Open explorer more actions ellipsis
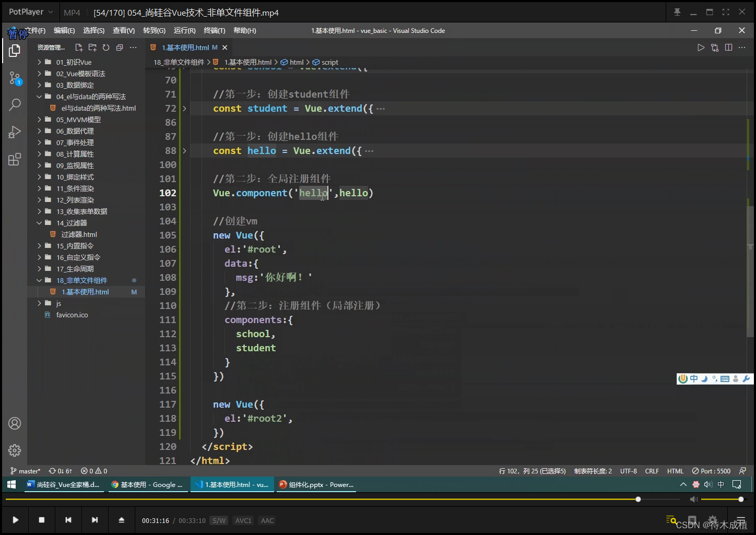The height and width of the screenshot is (535, 756). 133,47
